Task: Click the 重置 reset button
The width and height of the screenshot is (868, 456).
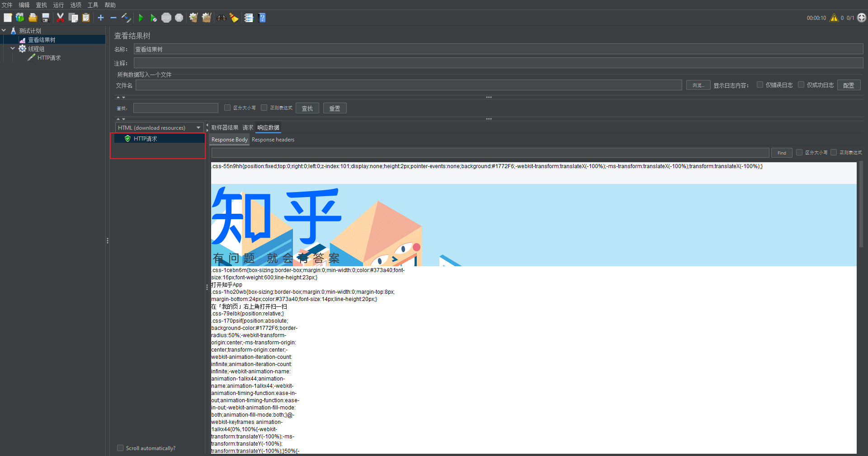Action: (x=335, y=108)
